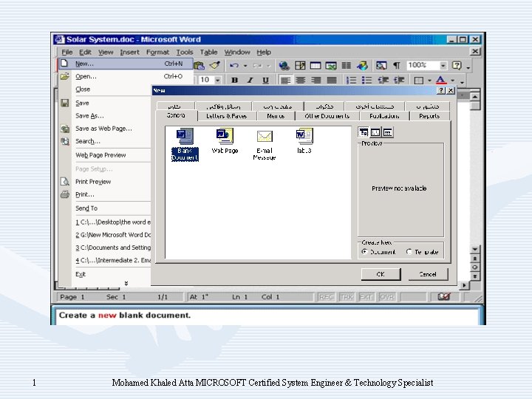Click the vertical scrollbar up arrow
Viewport: 532px width, 399px height.
click(475, 97)
